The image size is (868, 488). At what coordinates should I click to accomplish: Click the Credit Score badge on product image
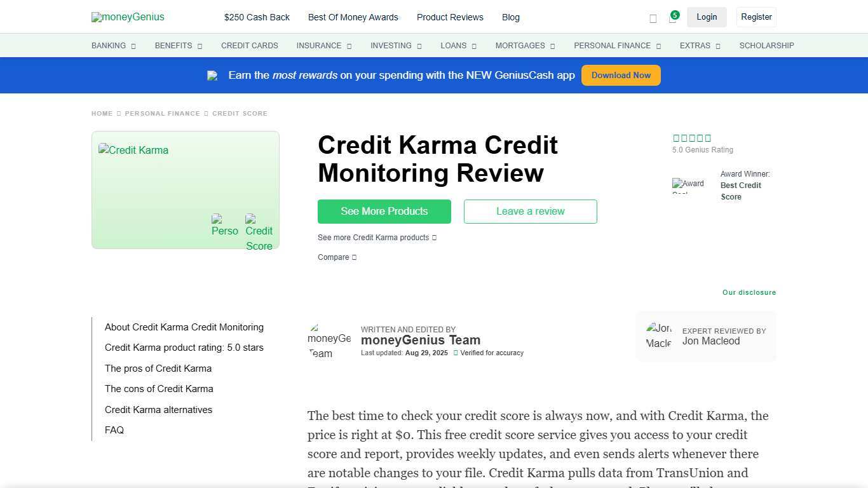(259, 231)
